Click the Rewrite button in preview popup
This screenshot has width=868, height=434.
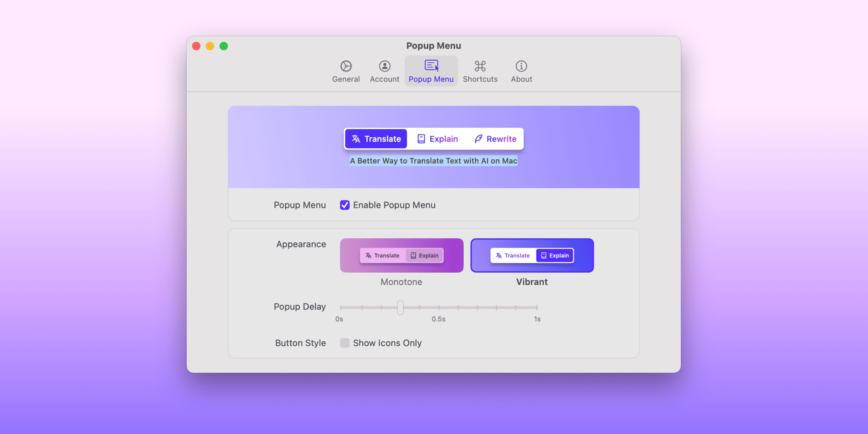click(495, 139)
